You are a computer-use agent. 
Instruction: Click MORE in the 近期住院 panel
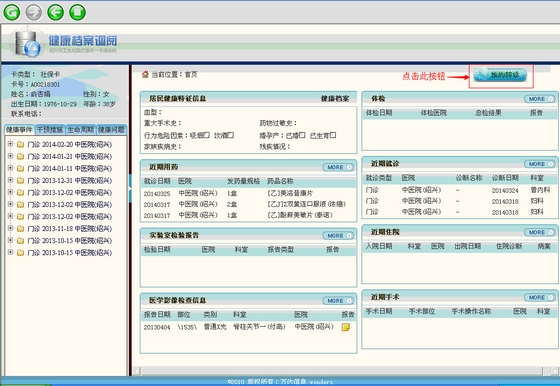[540, 232]
